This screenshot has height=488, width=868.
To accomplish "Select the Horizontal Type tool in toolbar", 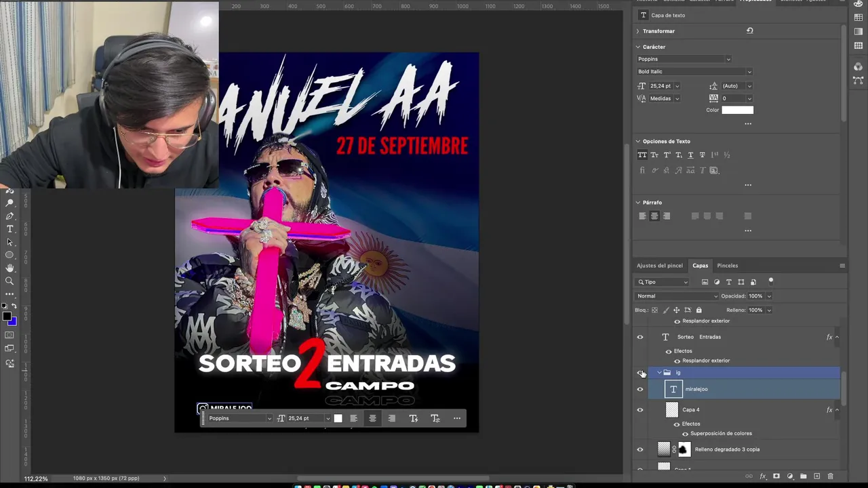I will [x=9, y=229].
